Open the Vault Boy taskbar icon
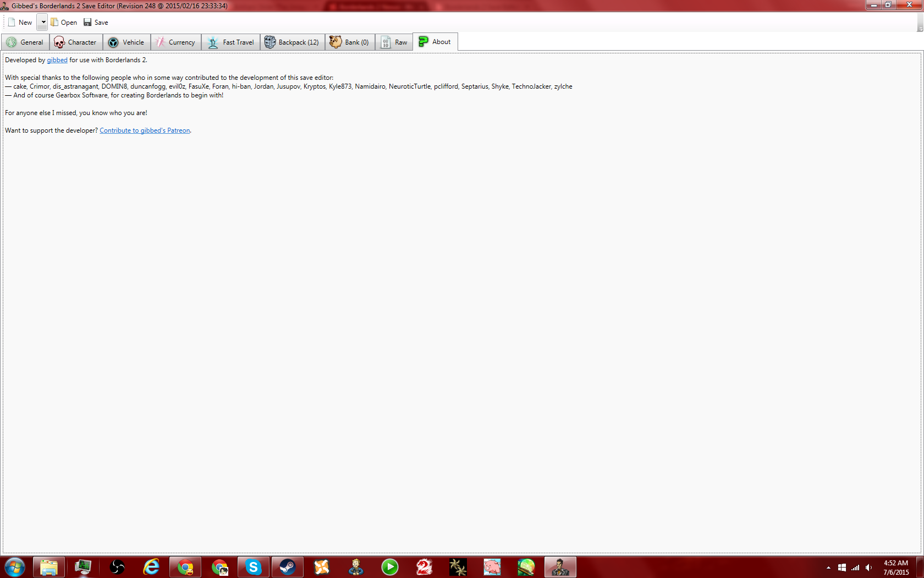This screenshot has height=578, width=924. [x=356, y=567]
